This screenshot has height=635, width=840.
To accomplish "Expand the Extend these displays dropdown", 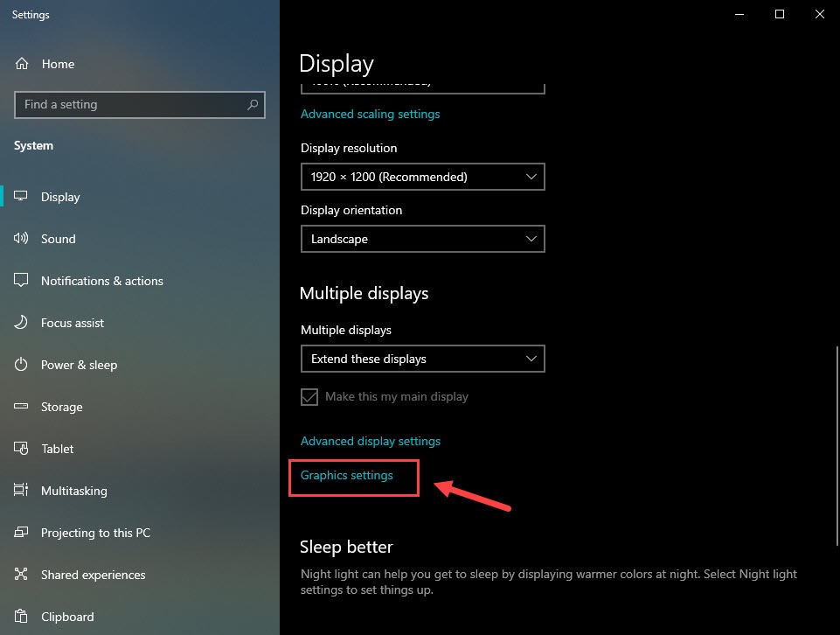I will click(423, 359).
